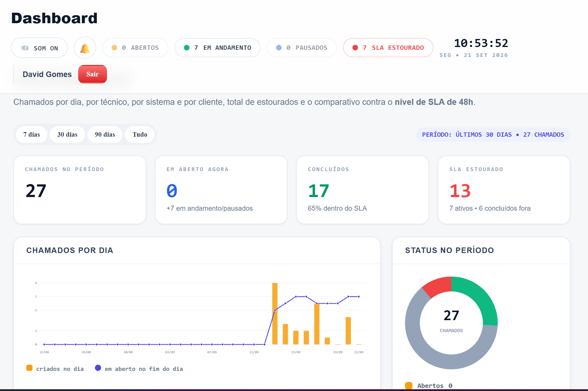Click the Período: Últimos 30 dias badge
The width and height of the screenshot is (588, 391).
tap(493, 135)
